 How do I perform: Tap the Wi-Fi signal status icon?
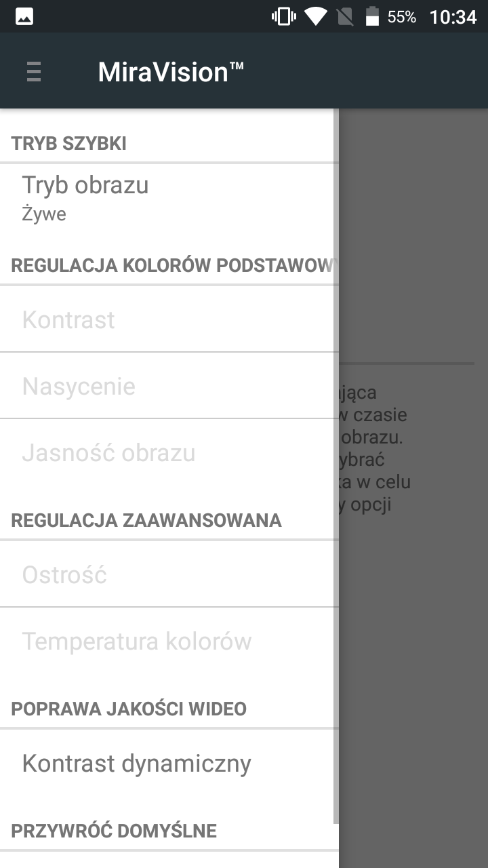[315, 16]
